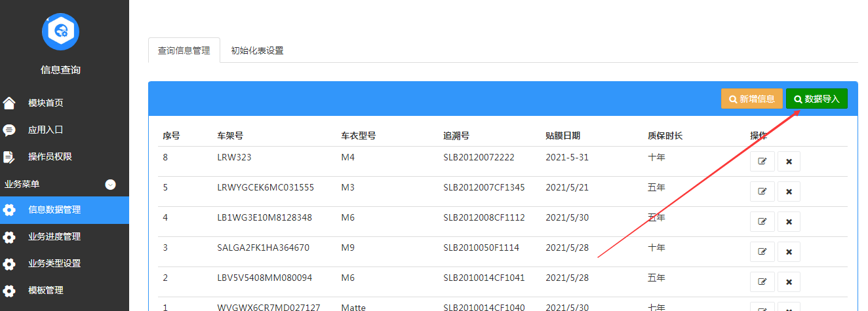Screen dimensions: 868x311
Task: Click the 车架号 column header
Action: tap(230, 136)
